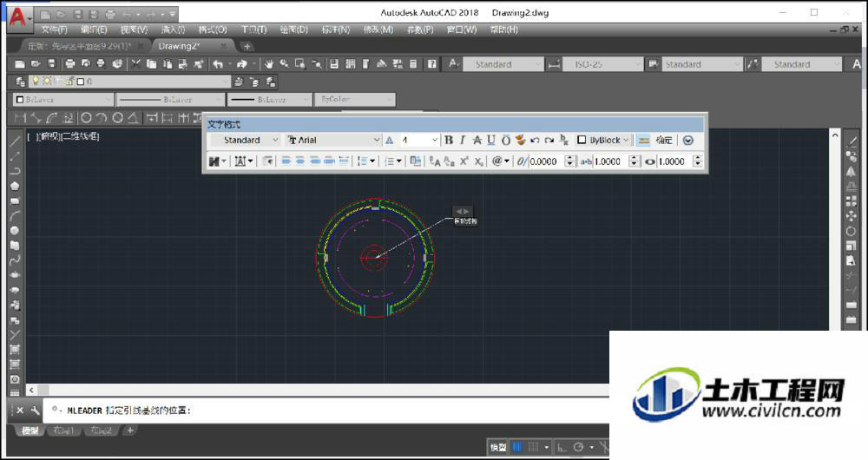Open the 绘图(D) Draw menu

[x=293, y=30]
